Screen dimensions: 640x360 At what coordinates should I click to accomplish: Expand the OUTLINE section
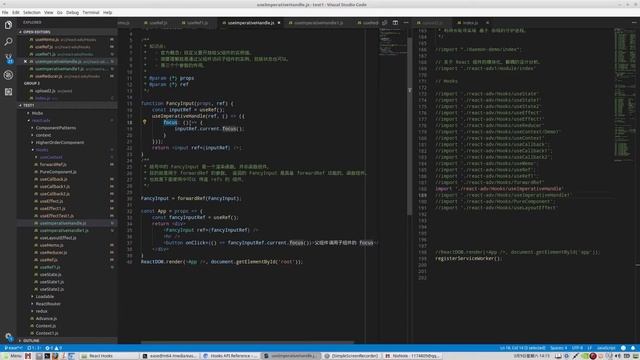pos(67,340)
